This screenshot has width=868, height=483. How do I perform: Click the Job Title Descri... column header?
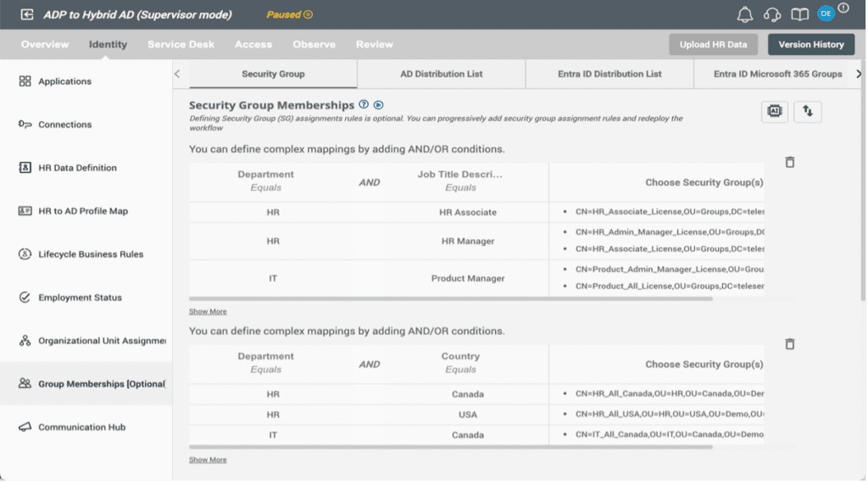tap(460, 175)
